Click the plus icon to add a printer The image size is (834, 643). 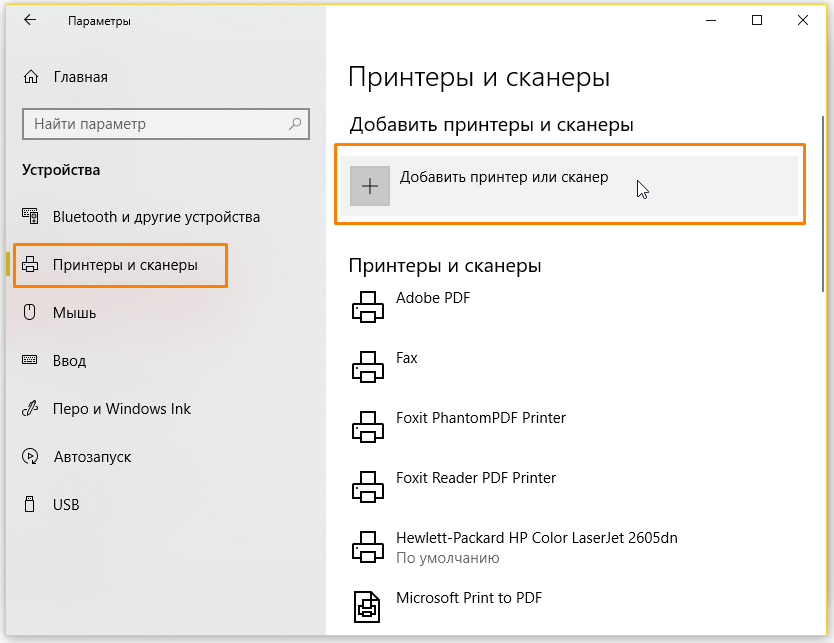tap(371, 185)
